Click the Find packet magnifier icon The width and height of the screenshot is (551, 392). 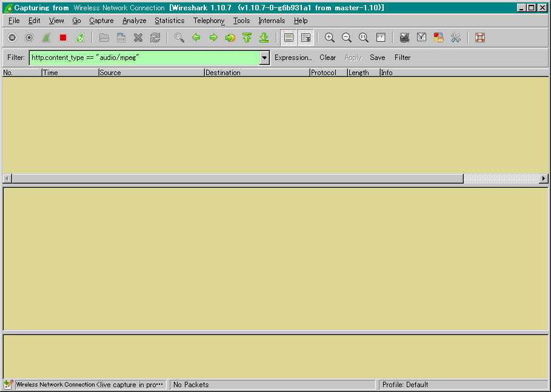(179, 38)
